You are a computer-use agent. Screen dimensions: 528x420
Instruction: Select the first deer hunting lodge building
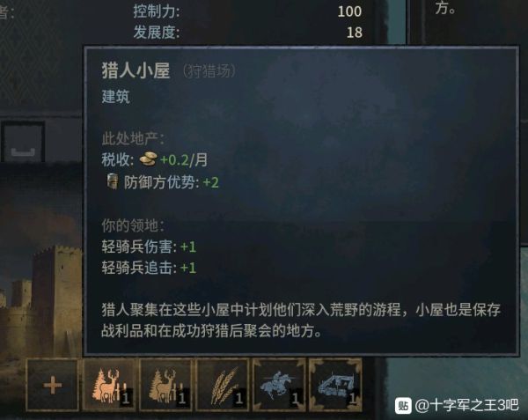point(109,385)
